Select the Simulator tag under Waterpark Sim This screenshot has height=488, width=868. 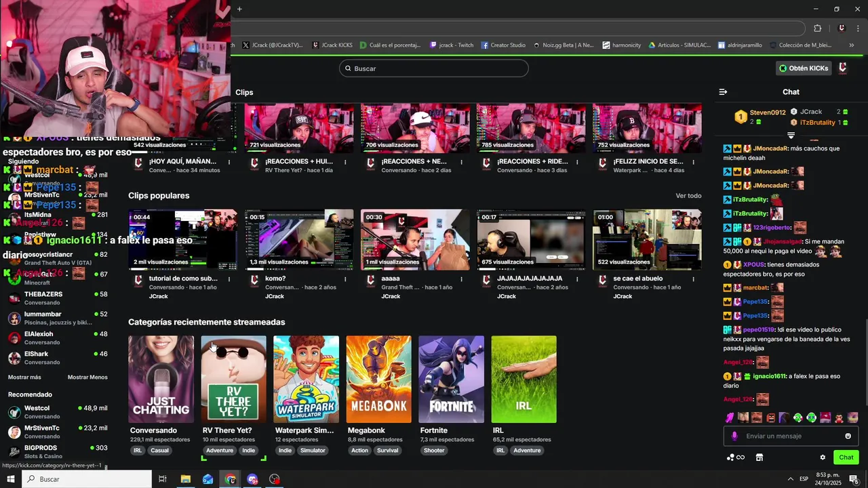tap(313, 451)
